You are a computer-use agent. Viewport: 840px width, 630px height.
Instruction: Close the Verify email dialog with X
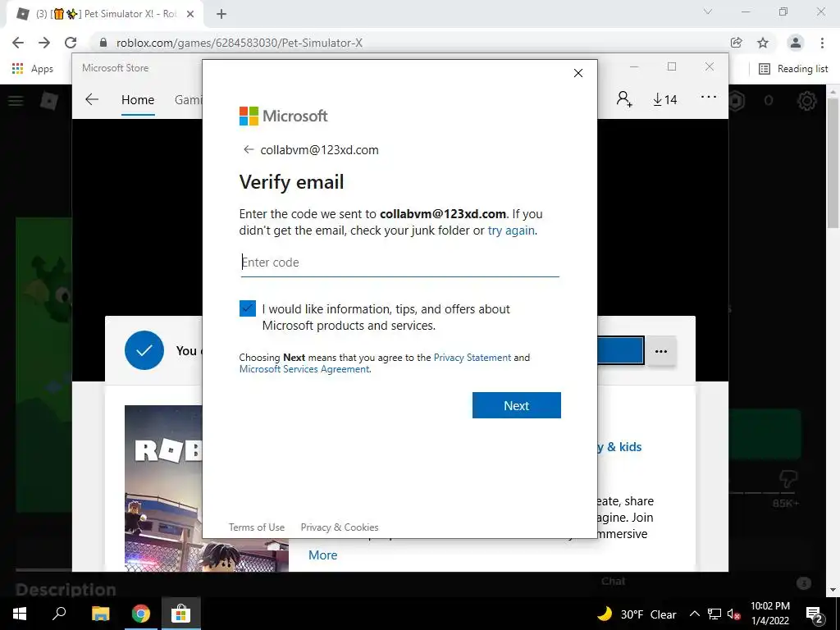[578, 73]
